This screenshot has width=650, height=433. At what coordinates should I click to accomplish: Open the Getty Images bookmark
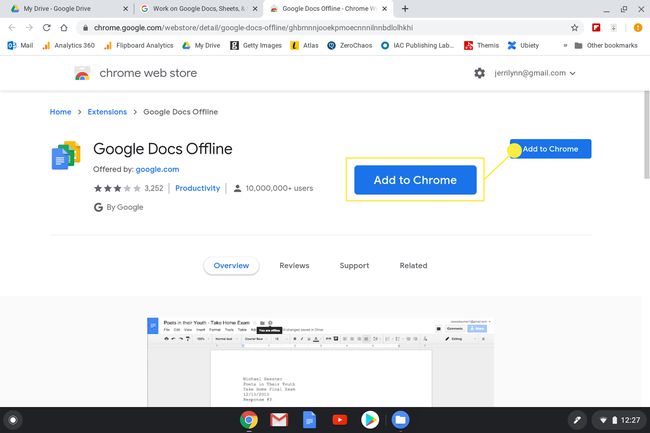pos(256,46)
